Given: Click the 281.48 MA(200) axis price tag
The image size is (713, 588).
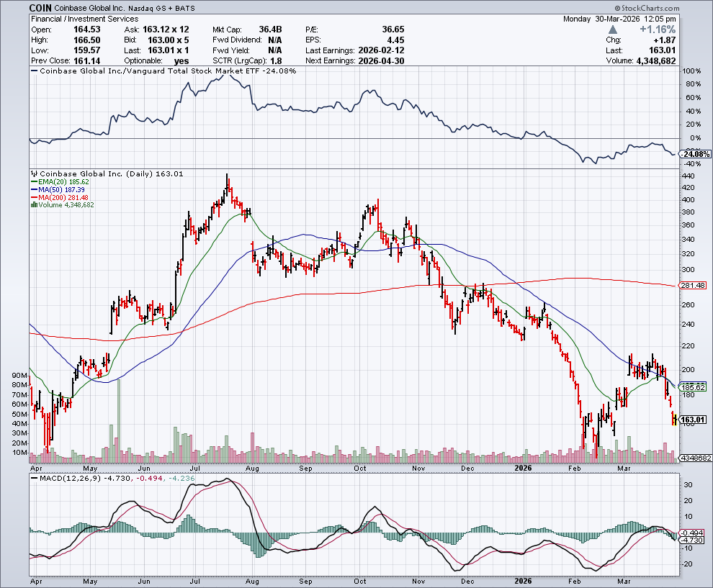Looking at the screenshot, I should click(x=694, y=286).
